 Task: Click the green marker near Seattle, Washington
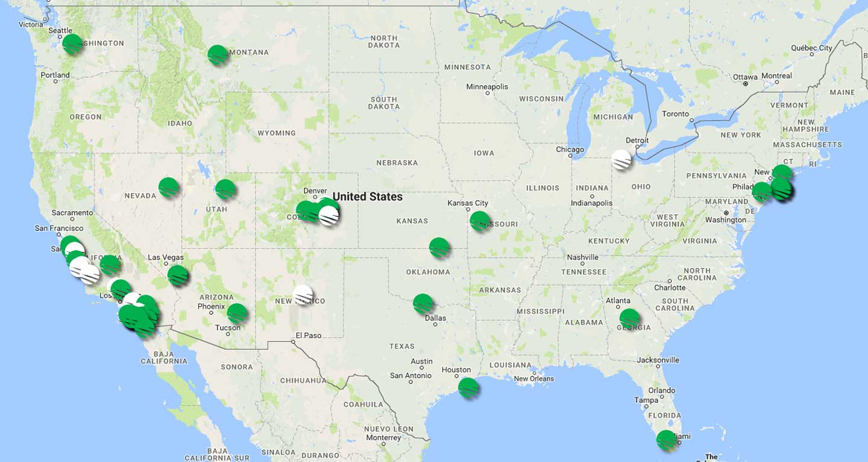72,43
